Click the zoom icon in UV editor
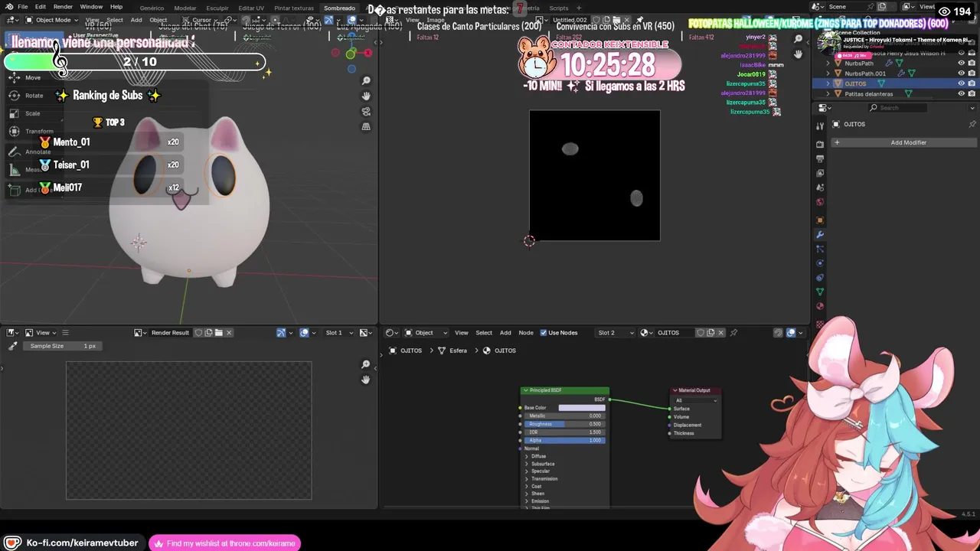This screenshot has width=980, height=551. (798, 39)
